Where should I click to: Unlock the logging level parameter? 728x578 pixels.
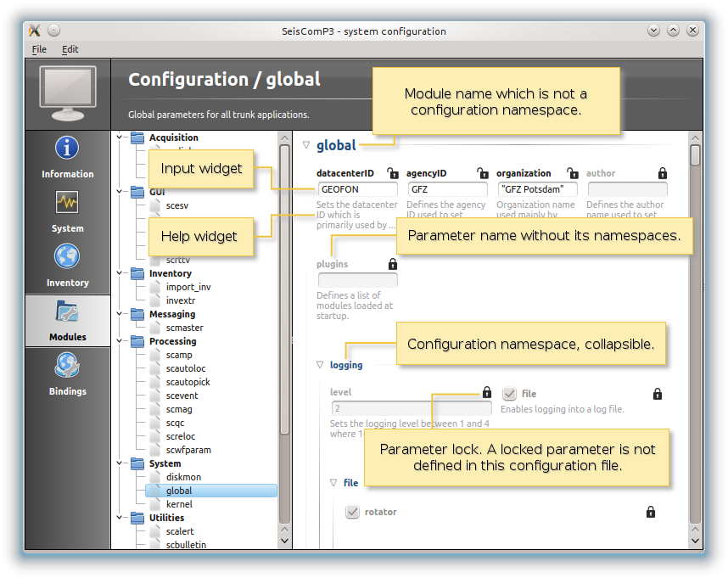pos(486,392)
